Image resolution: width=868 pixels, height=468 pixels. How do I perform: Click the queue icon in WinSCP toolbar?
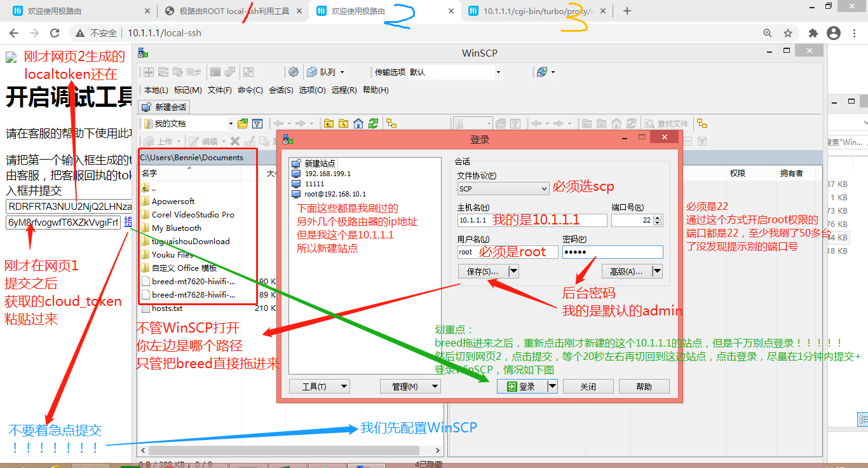(312, 72)
